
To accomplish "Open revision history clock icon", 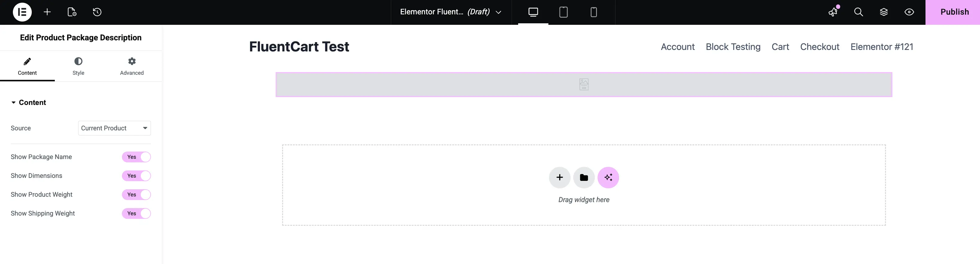I will click(97, 12).
